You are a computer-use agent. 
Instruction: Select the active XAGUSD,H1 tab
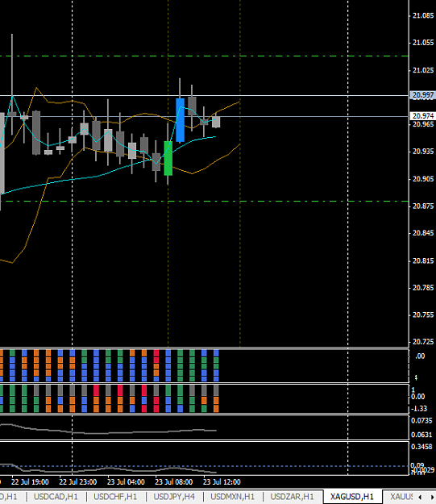[x=352, y=497]
